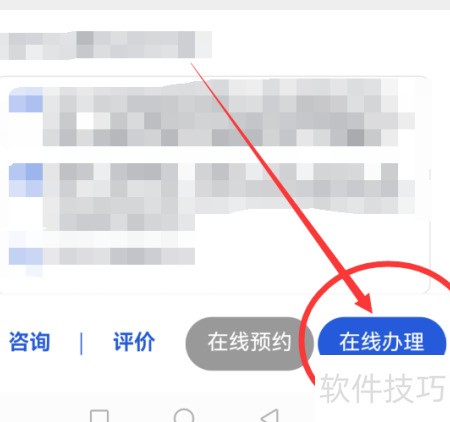Viewport: 450px width, 422px height.
Task: Tap the 咨询 link
Action: (x=29, y=342)
